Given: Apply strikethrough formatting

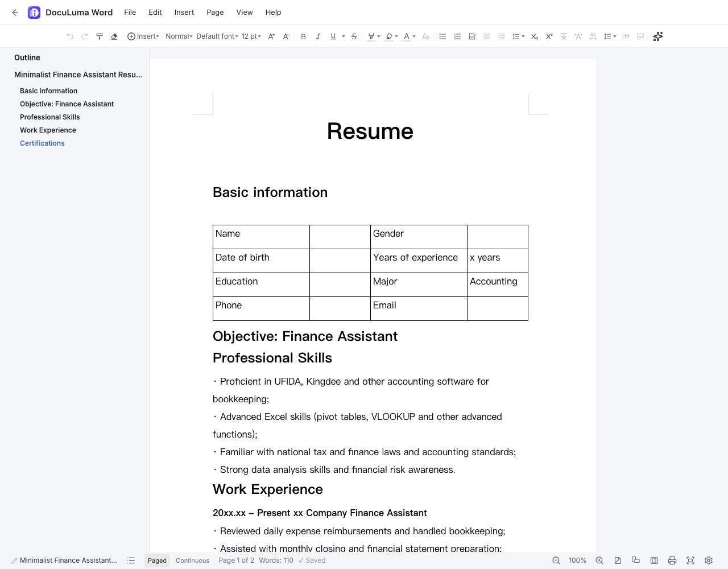Looking at the screenshot, I should click(354, 36).
